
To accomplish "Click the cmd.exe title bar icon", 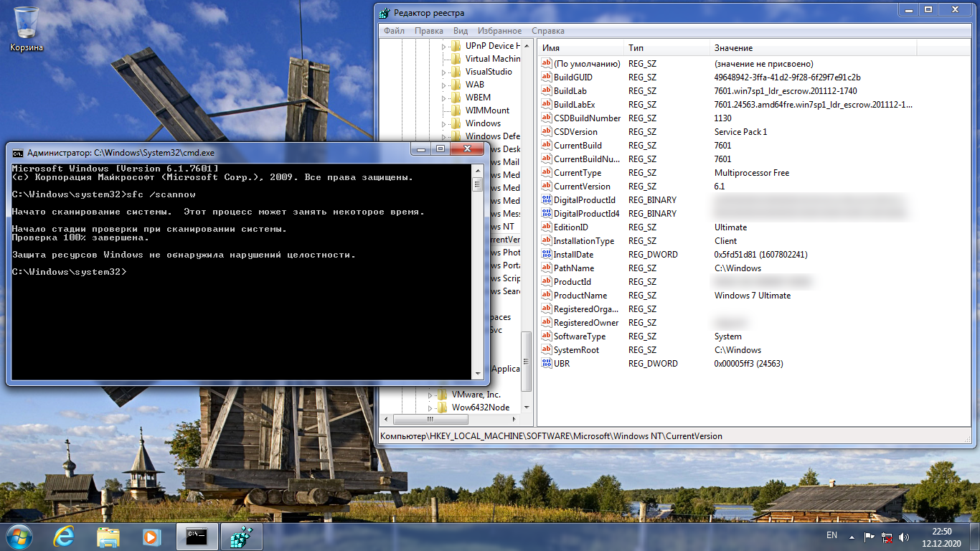I will click(x=18, y=153).
